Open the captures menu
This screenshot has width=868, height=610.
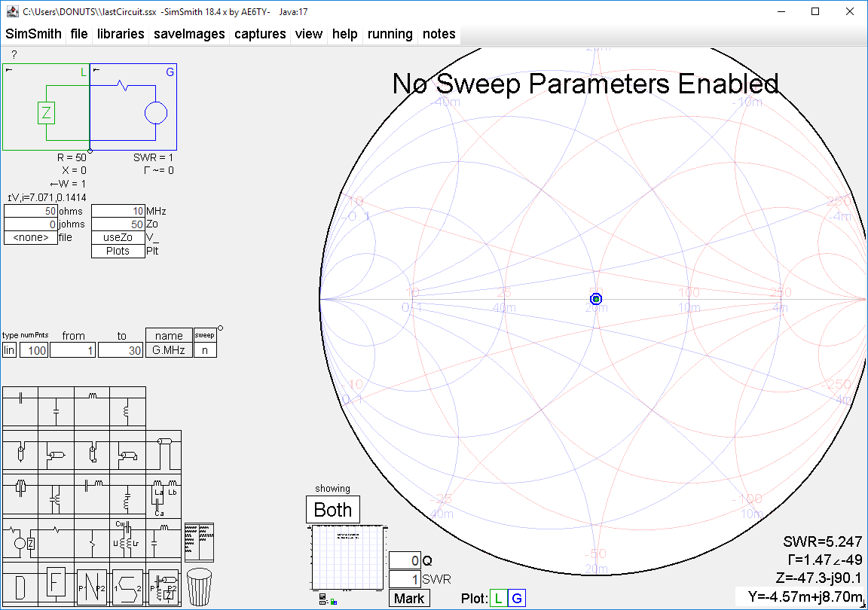click(x=260, y=33)
